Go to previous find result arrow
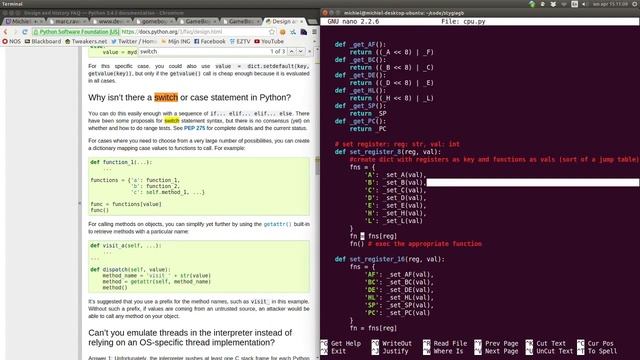640x360 pixels. 291,51
